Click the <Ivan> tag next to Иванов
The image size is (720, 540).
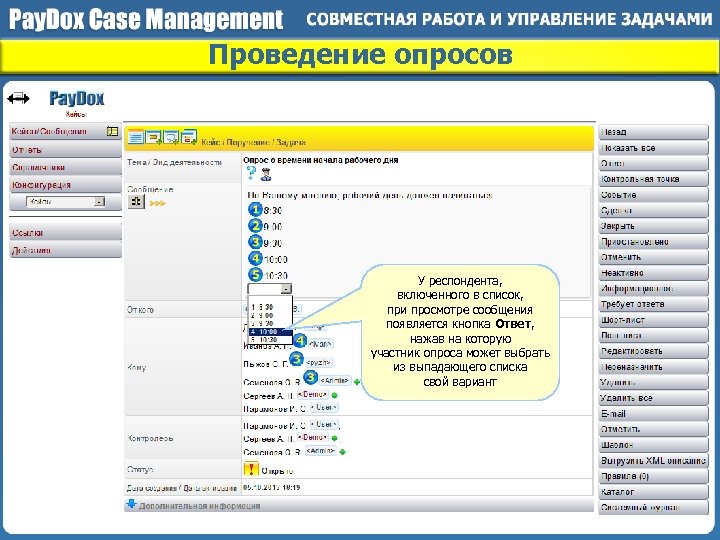tap(321, 344)
